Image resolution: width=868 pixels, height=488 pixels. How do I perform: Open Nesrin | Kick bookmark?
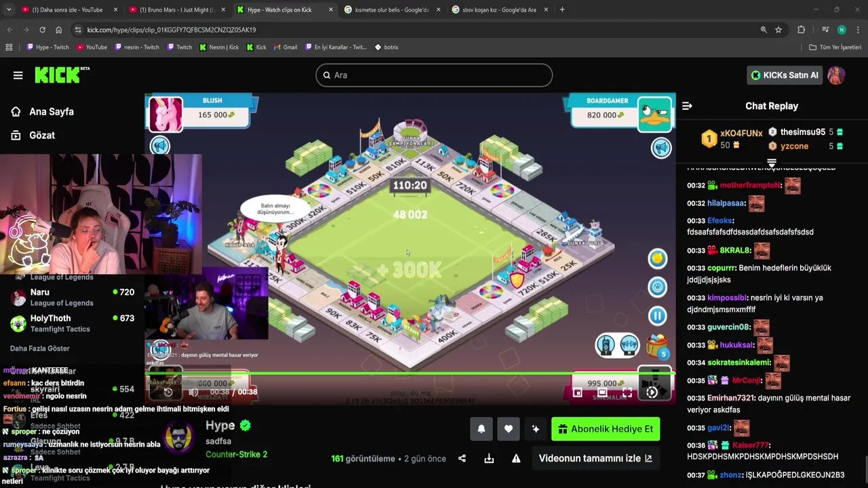[219, 47]
